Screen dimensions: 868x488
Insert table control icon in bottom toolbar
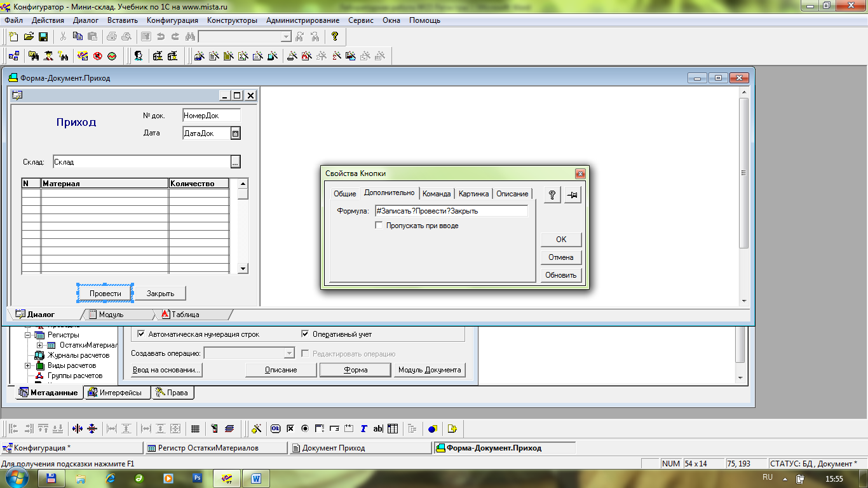(393, 429)
